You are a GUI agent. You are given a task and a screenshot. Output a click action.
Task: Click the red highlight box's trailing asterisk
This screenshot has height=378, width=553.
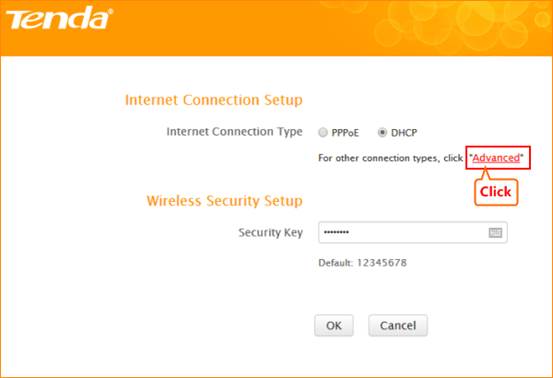coord(522,157)
